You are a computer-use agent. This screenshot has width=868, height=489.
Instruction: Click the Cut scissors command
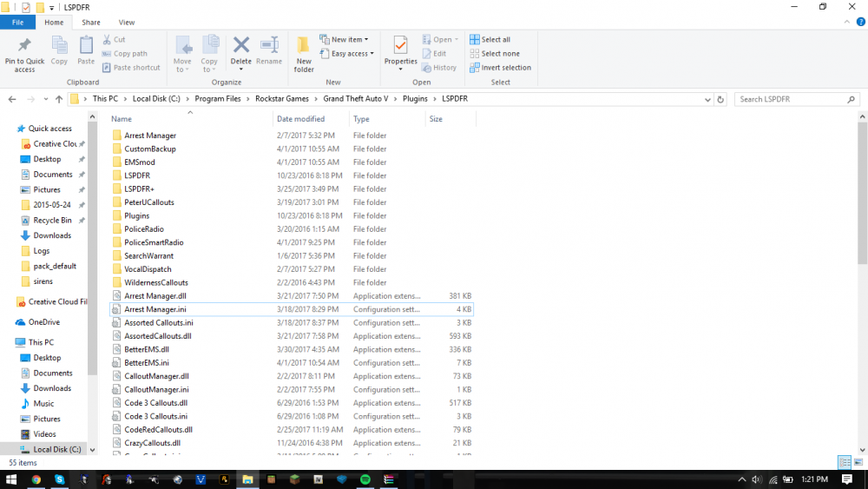(x=114, y=39)
